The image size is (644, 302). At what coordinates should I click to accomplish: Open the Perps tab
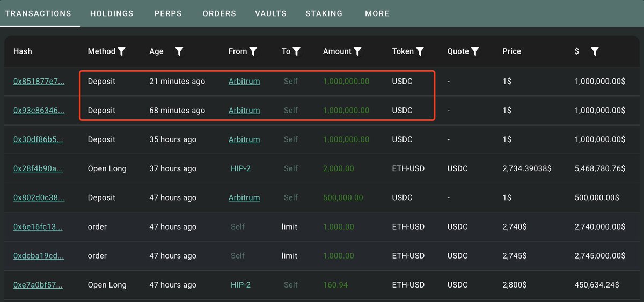pos(168,13)
